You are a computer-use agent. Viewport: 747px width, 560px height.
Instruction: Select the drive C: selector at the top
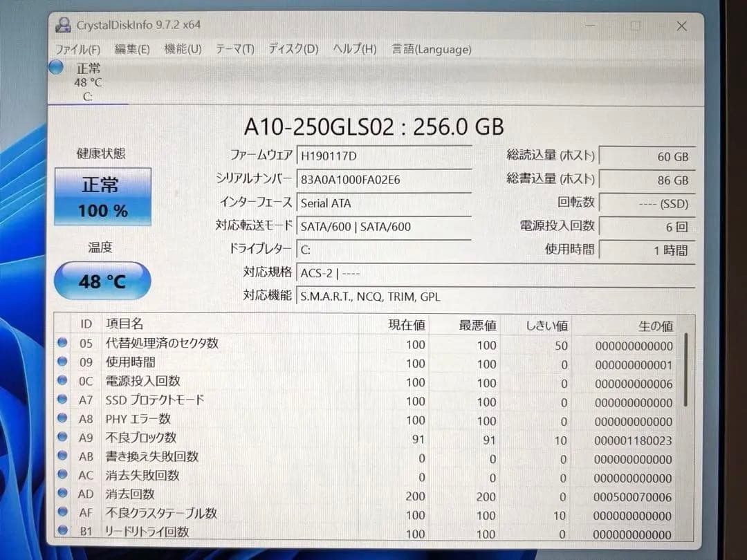tap(86, 81)
